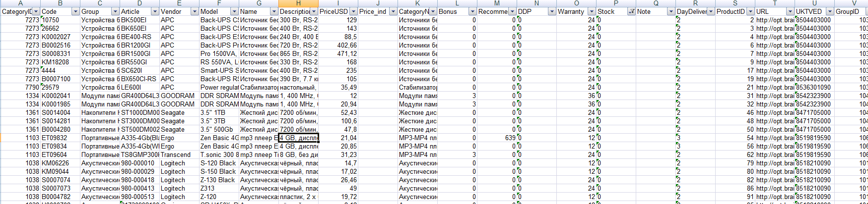Select column V by its header letter
This screenshot has width=868, height=204.
point(852,3)
